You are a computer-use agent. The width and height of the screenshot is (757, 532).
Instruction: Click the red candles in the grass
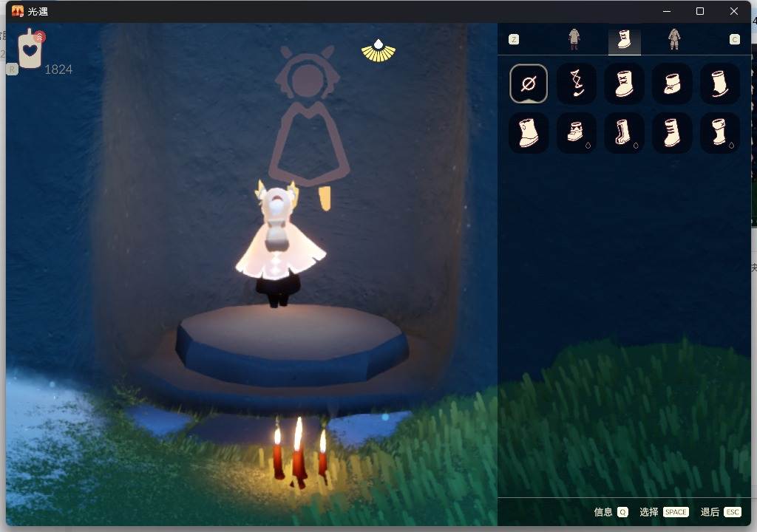299,454
